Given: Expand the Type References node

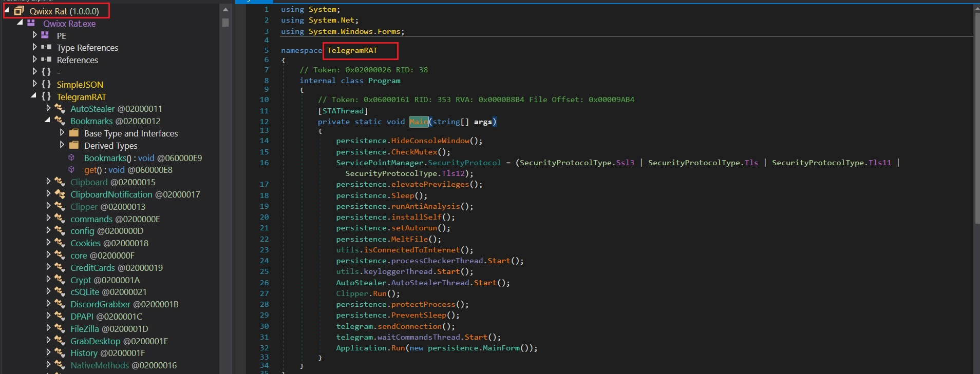Looking at the screenshot, I should pyautogui.click(x=34, y=47).
